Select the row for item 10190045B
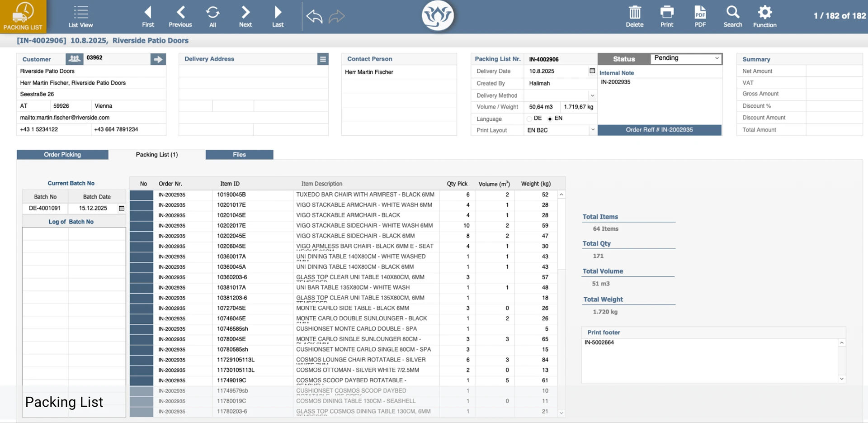Image resolution: width=868 pixels, height=423 pixels. click(x=344, y=195)
